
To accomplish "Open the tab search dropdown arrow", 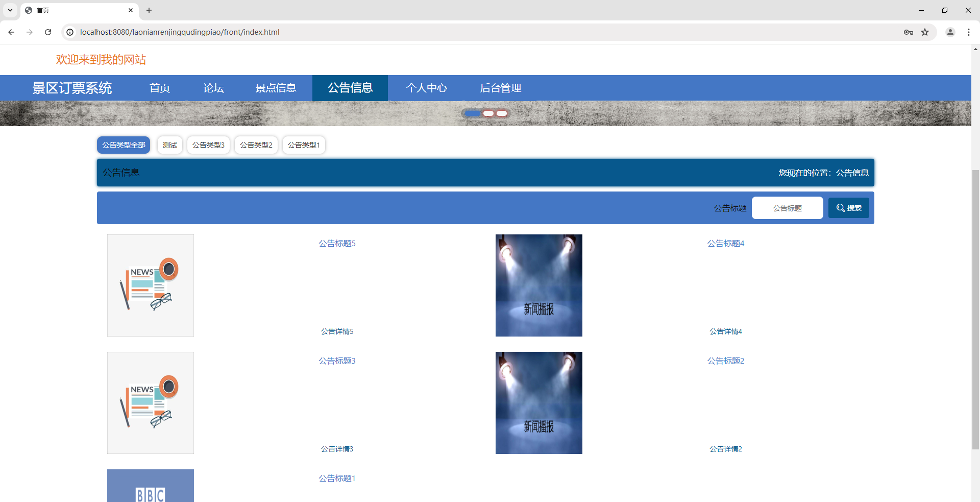I will click(x=10, y=10).
